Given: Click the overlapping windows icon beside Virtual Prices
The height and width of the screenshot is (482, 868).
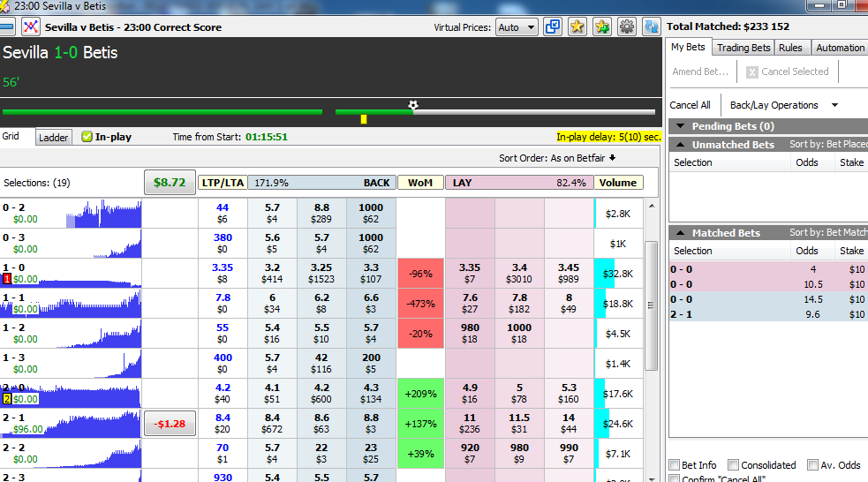Looking at the screenshot, I should coord(553,26).
